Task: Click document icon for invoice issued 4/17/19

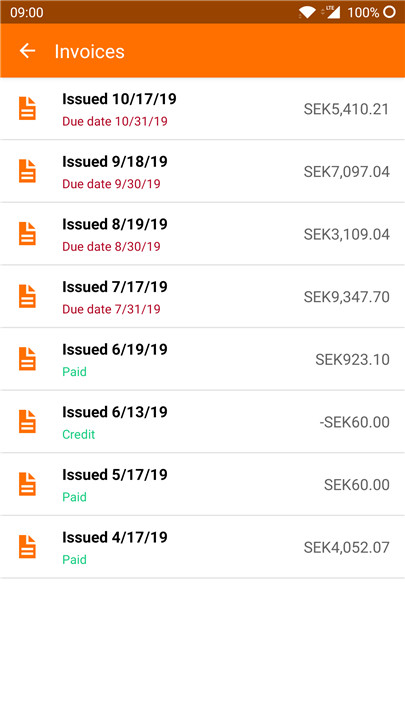Action: tap(27, 547)
